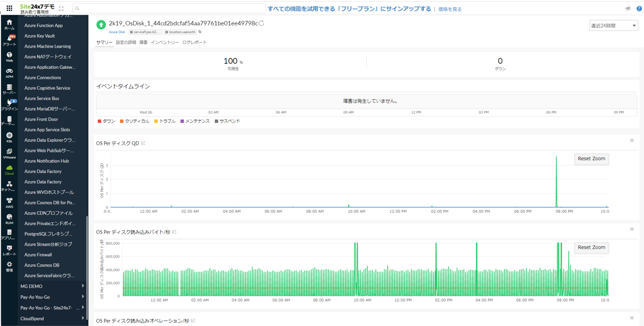Click the RUM sidebar icon
The image size is (644, 326).
click(x=9, y=220)
